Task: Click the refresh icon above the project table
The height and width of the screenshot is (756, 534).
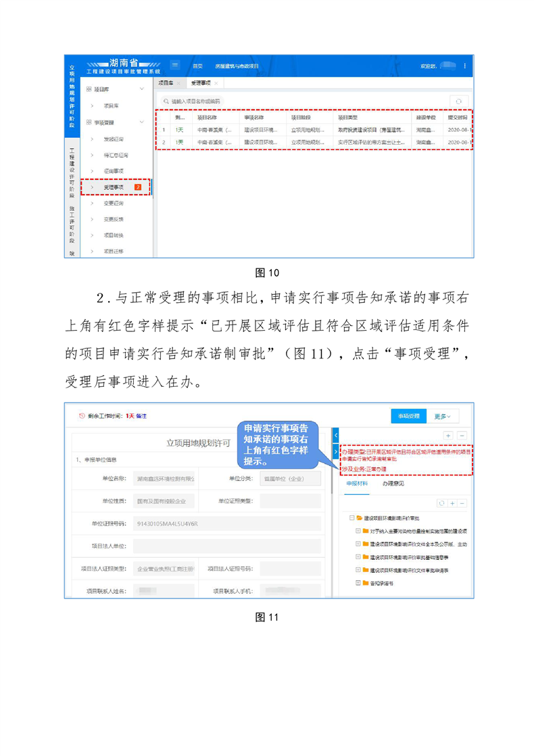Action: pos(458,101)
